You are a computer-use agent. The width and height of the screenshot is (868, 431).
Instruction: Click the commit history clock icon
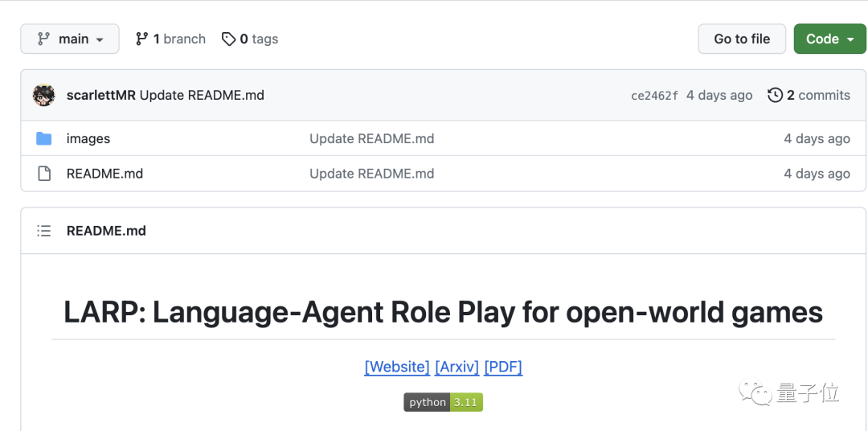[775, 95]
